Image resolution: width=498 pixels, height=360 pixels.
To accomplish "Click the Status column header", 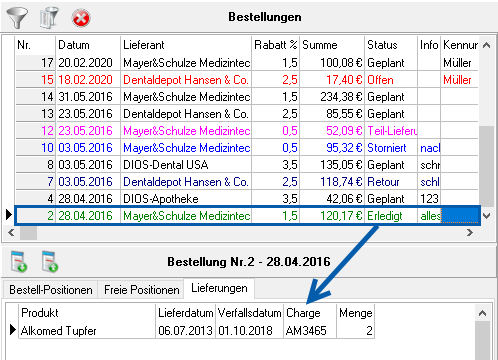I will tap(391, 45).
